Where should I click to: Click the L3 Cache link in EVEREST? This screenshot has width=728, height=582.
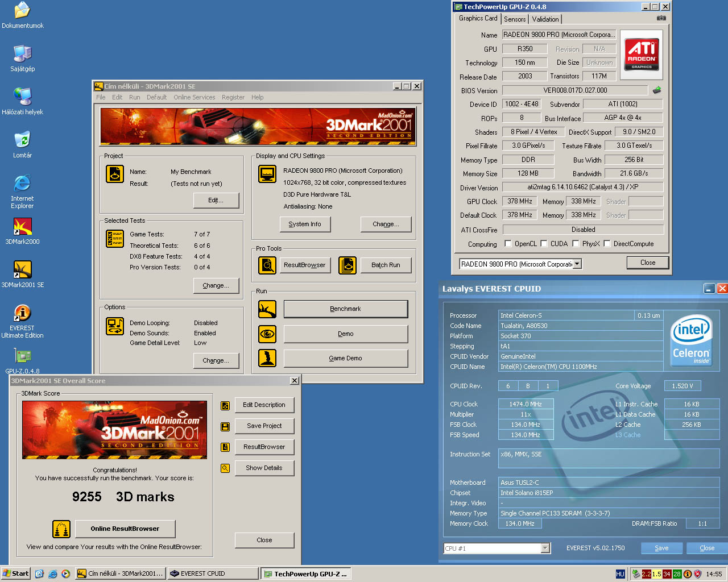(628, 435)
